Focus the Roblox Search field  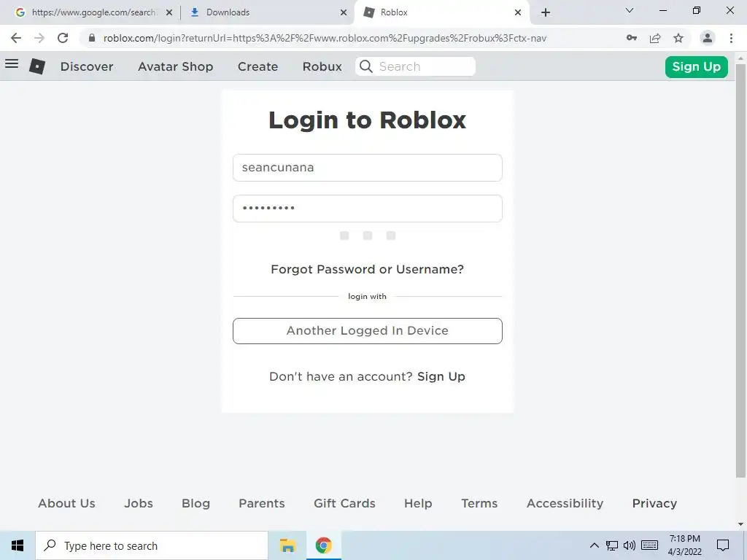(x=415, y=66)
